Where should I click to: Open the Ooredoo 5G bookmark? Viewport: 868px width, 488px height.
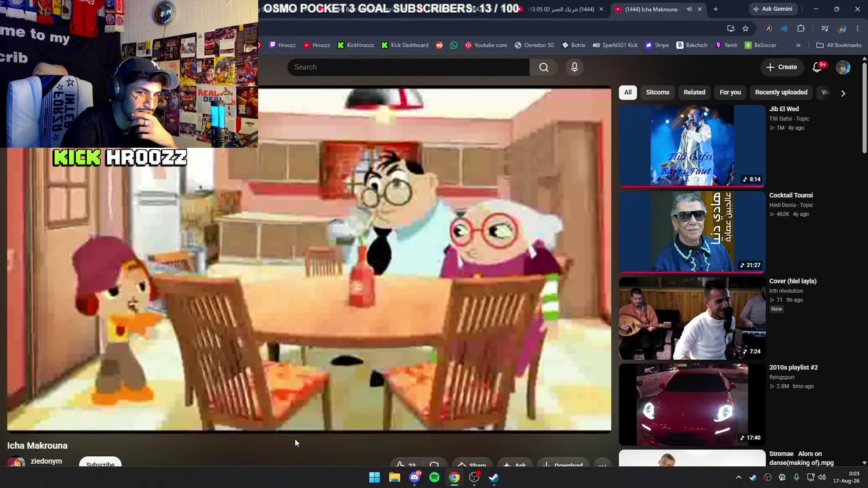click(x=534, y=45)
